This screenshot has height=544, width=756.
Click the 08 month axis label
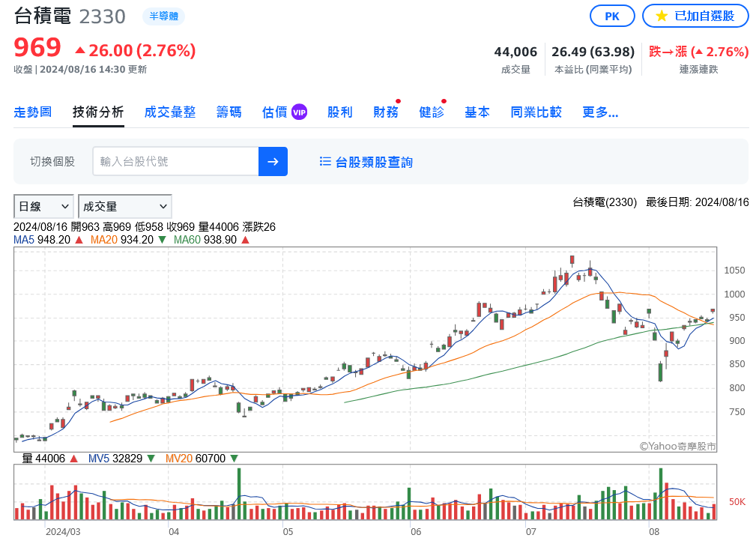(x=654, y=531)
